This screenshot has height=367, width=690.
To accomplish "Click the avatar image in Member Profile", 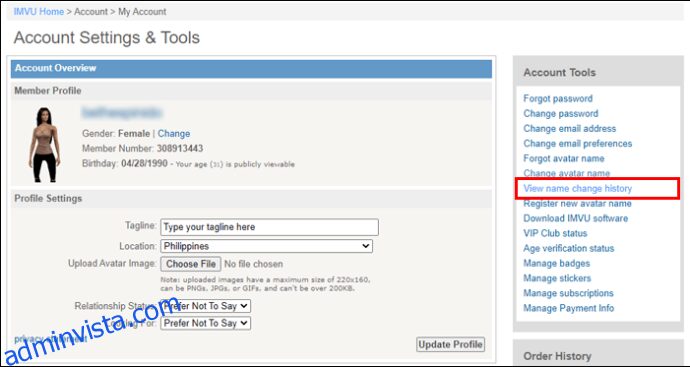I will pos(43,144).
